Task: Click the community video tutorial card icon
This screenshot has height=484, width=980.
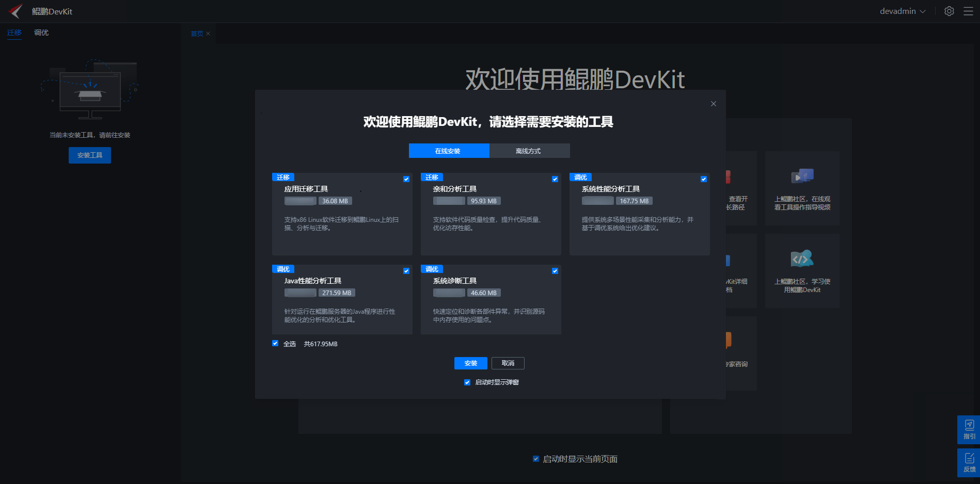Action: click(802, 176)
